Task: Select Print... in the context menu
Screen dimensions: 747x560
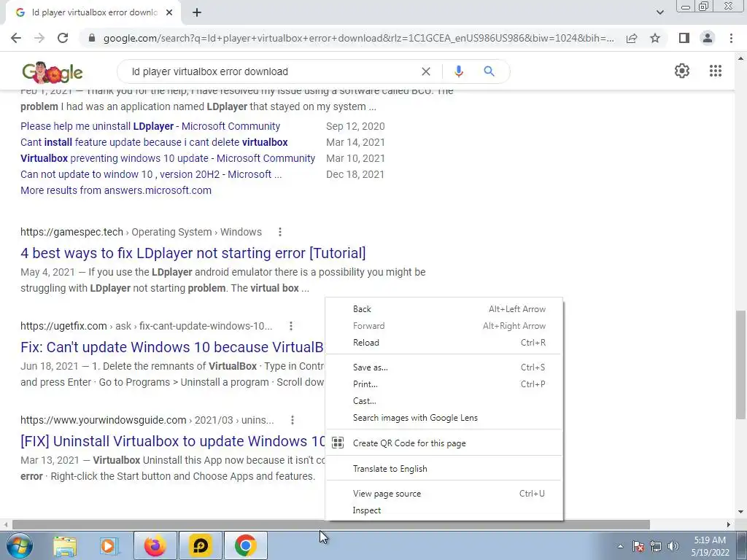Action: 444,384
